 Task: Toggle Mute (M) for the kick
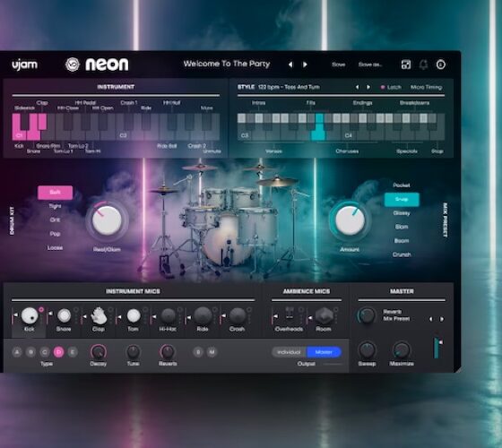click(212, 352)
